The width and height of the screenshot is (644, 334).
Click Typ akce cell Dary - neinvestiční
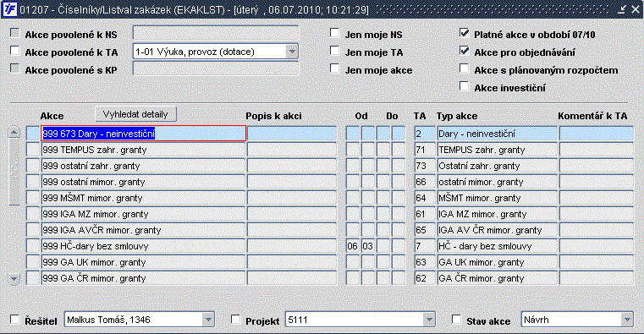pos(497,134)
